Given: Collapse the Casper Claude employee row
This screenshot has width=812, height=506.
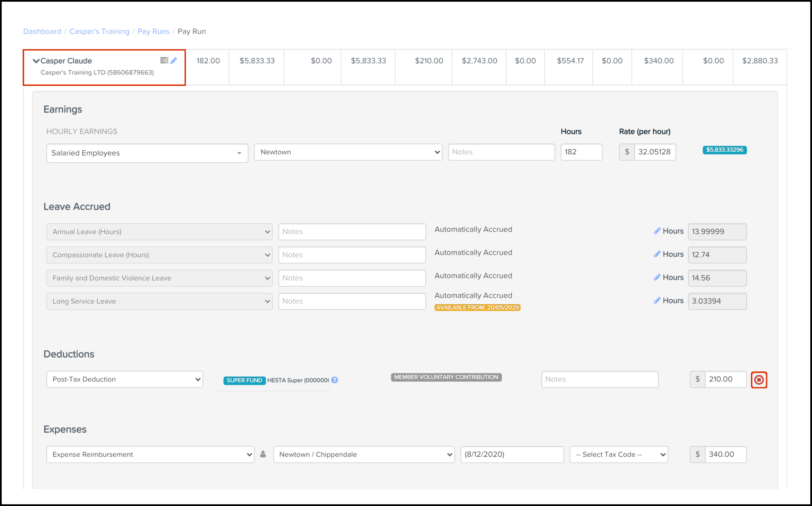Looking at the screenshot, I should click(36, 61).
